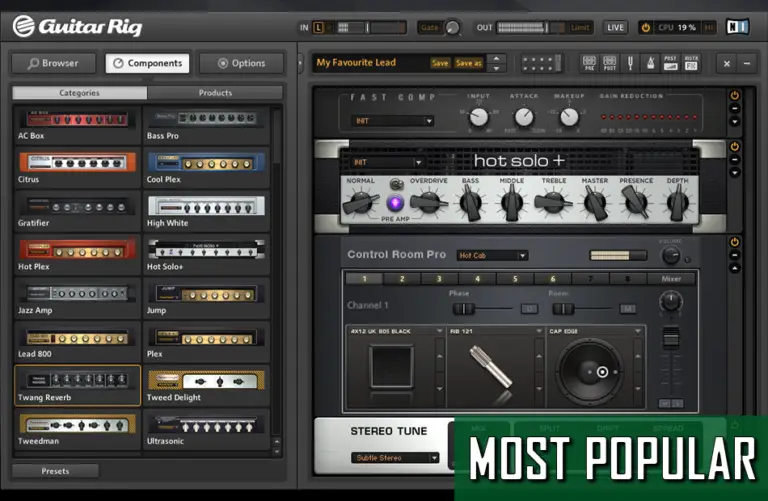Collapse the Fast Comp module with arrow
The height and width of the screenshot is (501, 768).
click(x=735, y=121)
